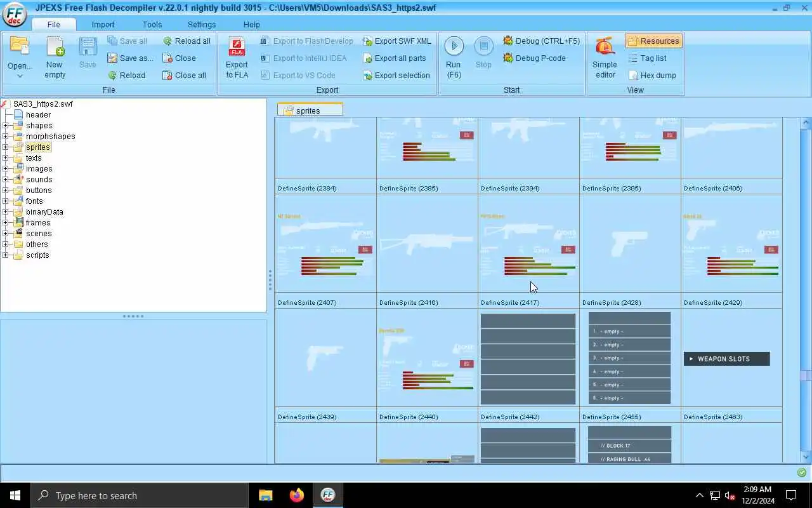The image size is (812, 508).
Task: Switch to Tag list view
Action: pos(647,58)
